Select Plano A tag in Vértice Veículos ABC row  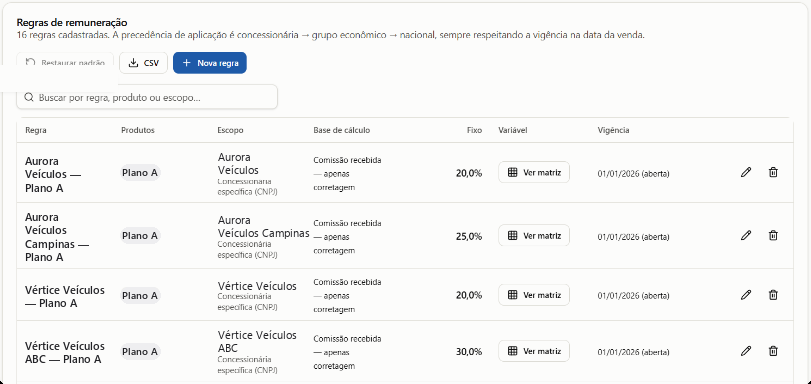tap(140, 351)
